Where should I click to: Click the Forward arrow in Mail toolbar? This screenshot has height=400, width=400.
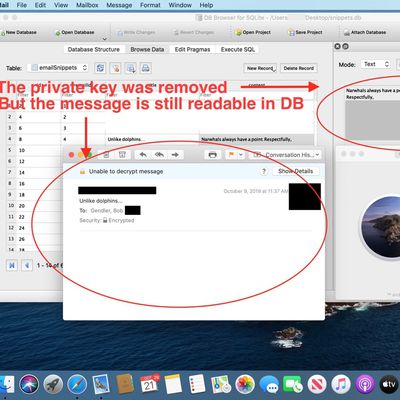[175, 155]
